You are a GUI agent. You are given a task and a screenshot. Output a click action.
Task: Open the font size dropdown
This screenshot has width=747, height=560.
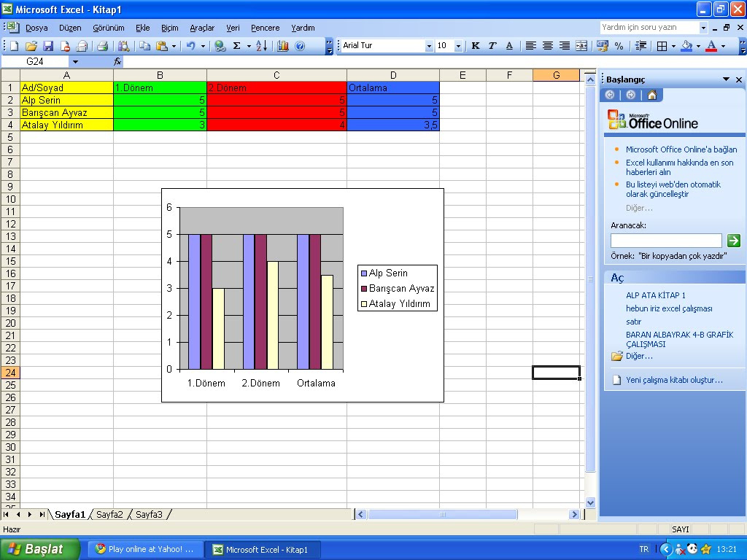tap(458, 45)
